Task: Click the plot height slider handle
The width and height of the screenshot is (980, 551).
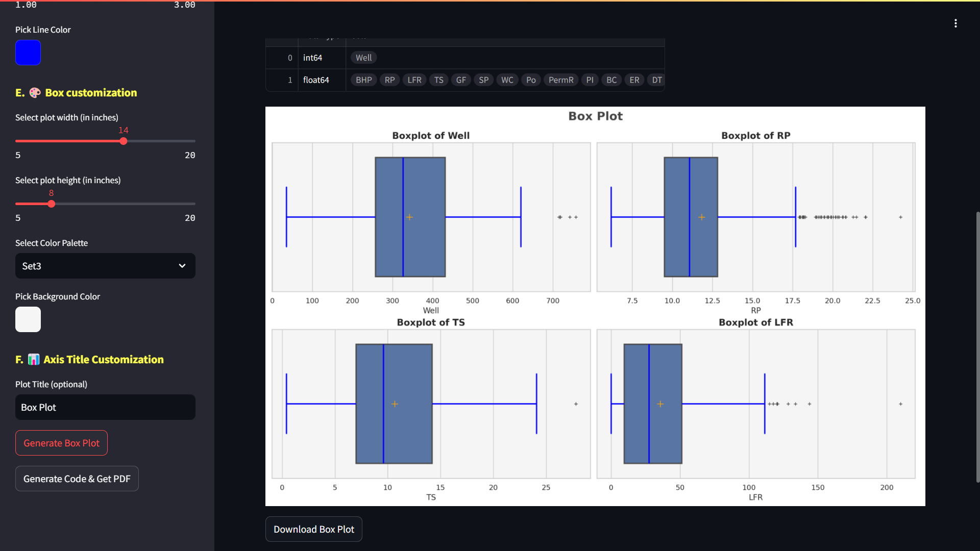Action: point(52,204)
